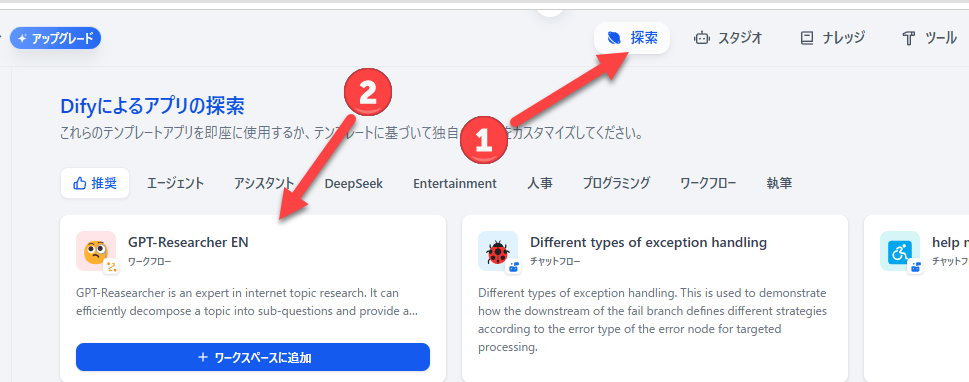
Task: Click the robot icon next to スタジオ
Action: point(701,38)
